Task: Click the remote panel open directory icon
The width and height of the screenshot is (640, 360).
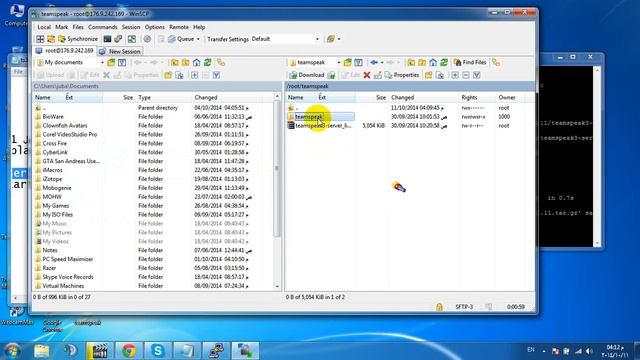Action: (347, 62)
